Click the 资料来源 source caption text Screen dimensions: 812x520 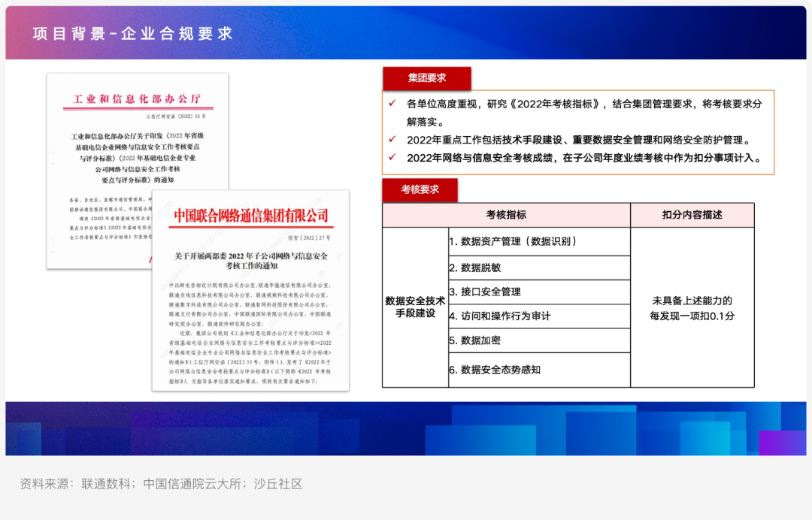(x=161, y=484)
